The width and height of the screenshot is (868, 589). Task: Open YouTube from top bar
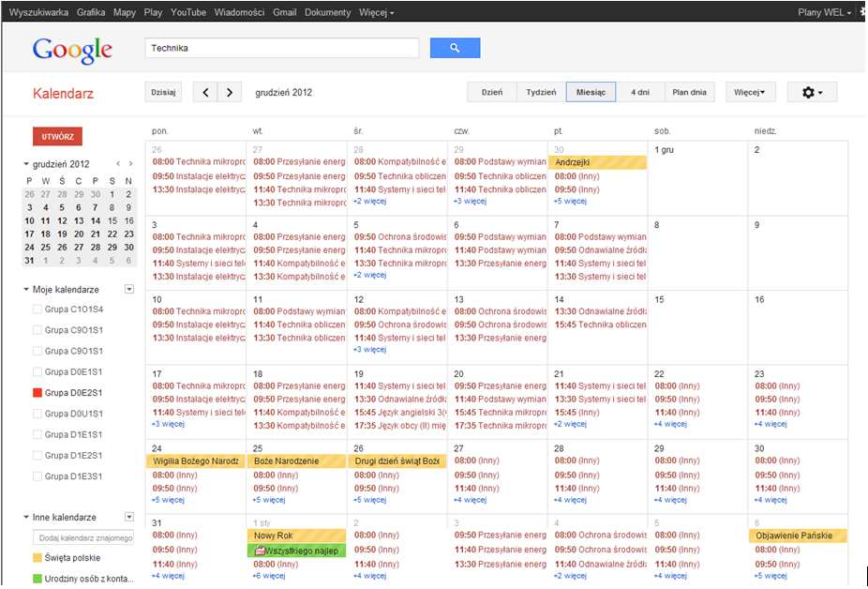click(188, 12)
